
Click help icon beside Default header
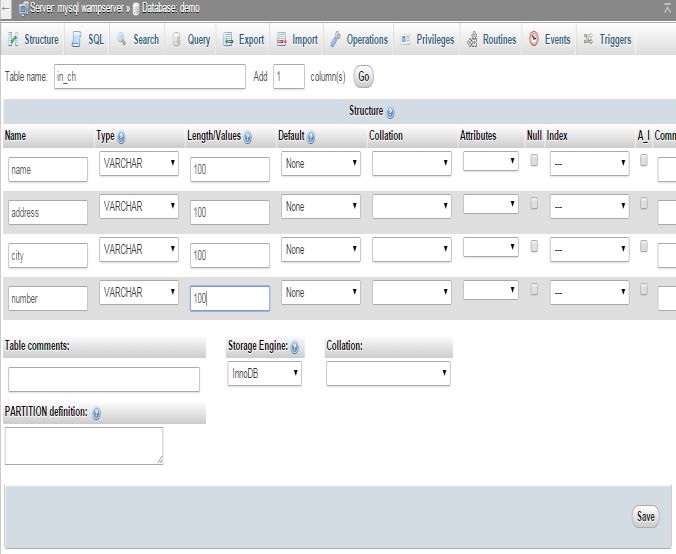pos(310,138)
